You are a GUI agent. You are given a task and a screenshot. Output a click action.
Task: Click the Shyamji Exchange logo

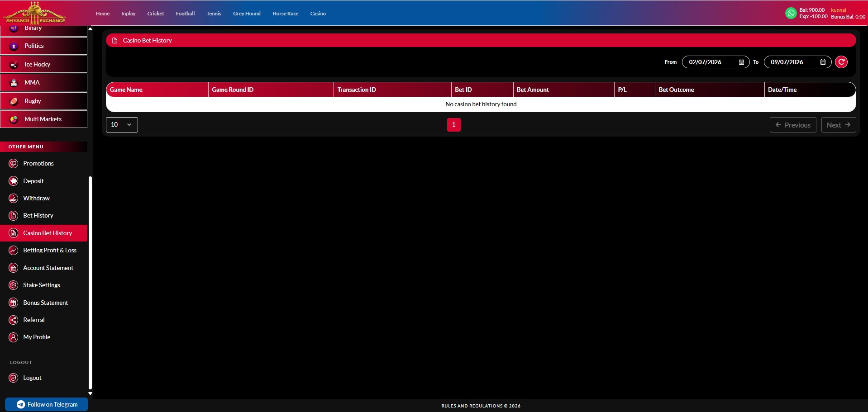[35, 13]
